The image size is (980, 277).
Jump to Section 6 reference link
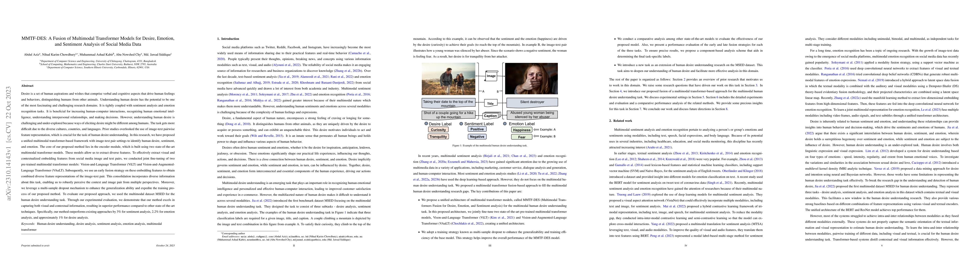tap(717, 97)
